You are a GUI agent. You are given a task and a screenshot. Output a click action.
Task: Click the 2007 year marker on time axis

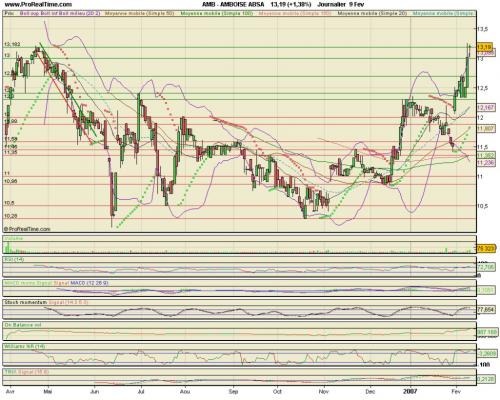(x=410, y=391)
